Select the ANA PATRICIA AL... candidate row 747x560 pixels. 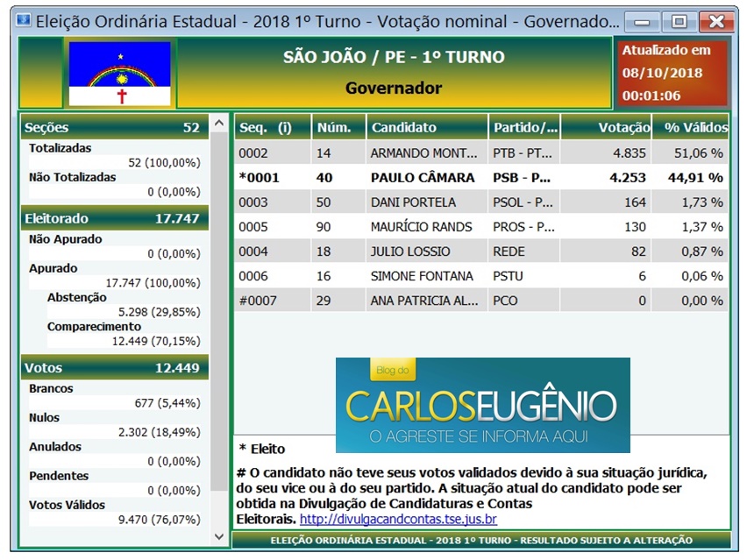coord(481,301)
